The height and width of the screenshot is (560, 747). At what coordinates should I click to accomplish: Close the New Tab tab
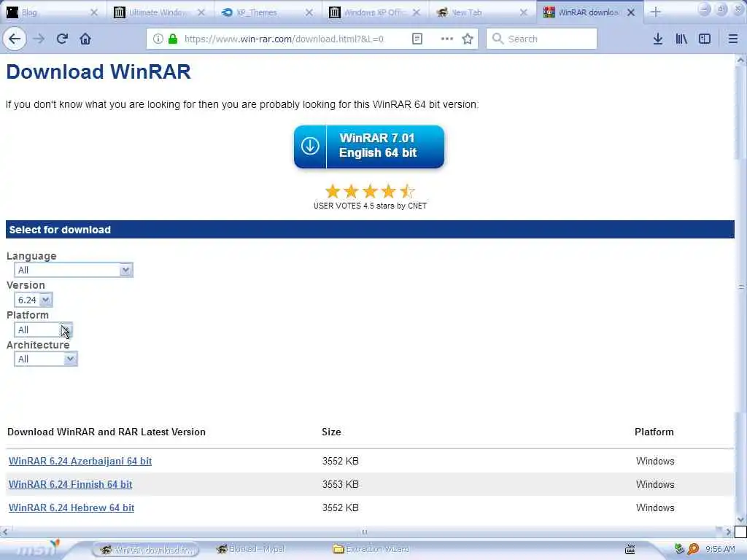click(x=524, y=12)
